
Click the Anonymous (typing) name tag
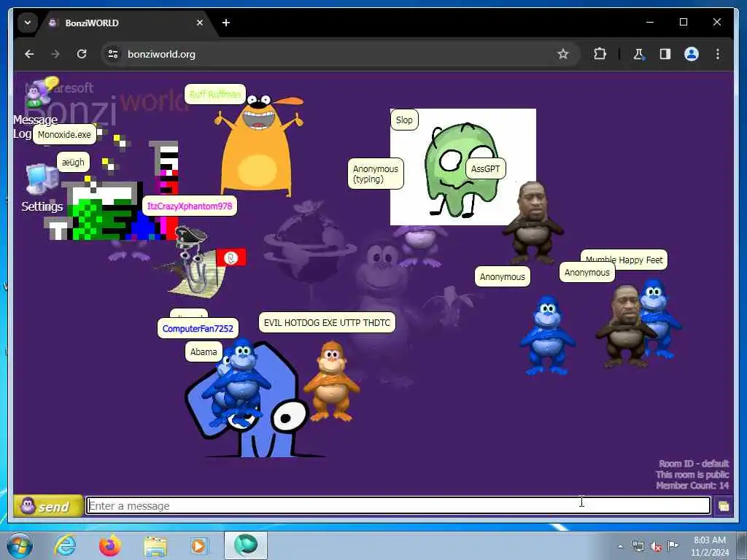[x=376, y=174]
